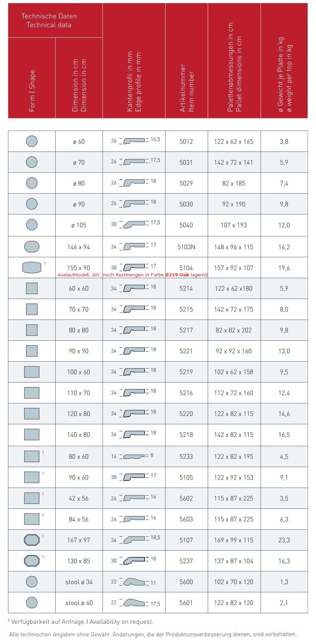Click the red "0219 Oak" text
The image size is (316, 644).
pos(177,275)
